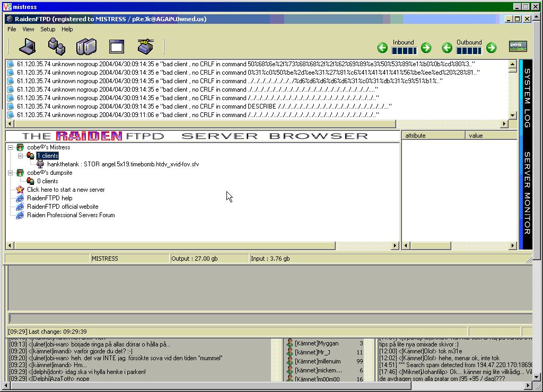Select first log entry starting 50%68%6e
The width and height of the screenshot is (543, 392).
click(246, 64)
